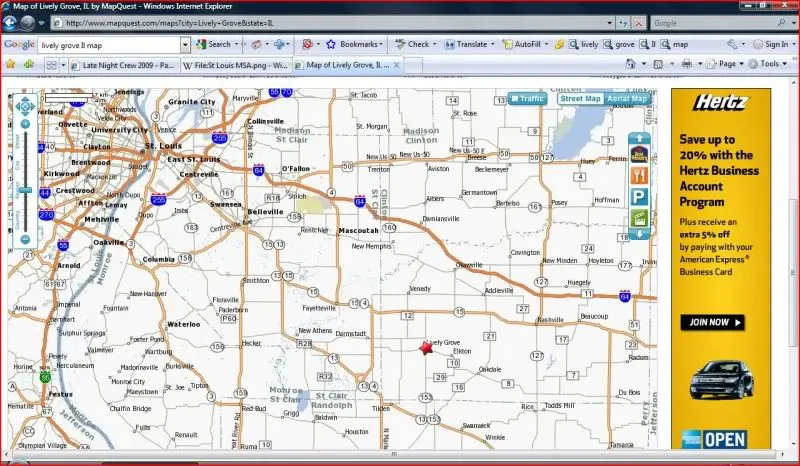This screenshot has width=800, height=466.
Task: Go up the map category icon list
Action: tap(639, 138)
